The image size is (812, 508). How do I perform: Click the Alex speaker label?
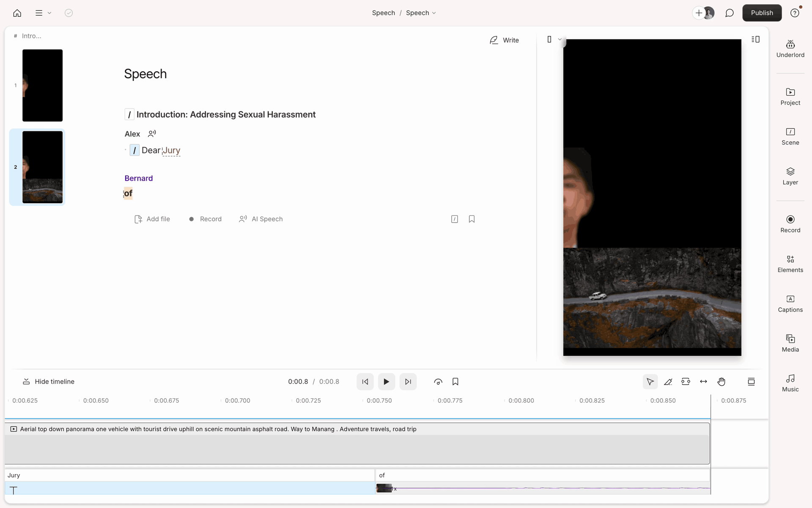pyautogui.click(x=132, y=134)
